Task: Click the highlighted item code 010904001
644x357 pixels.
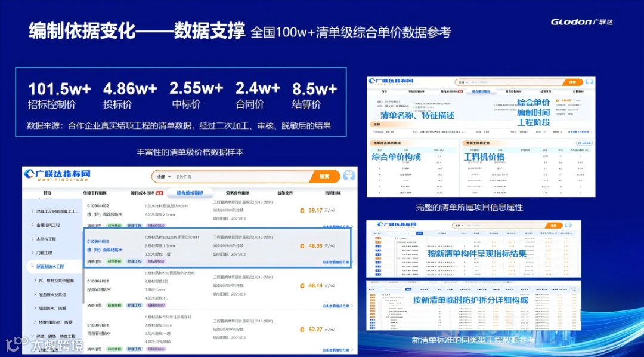Action: click(x=98, y=241)
